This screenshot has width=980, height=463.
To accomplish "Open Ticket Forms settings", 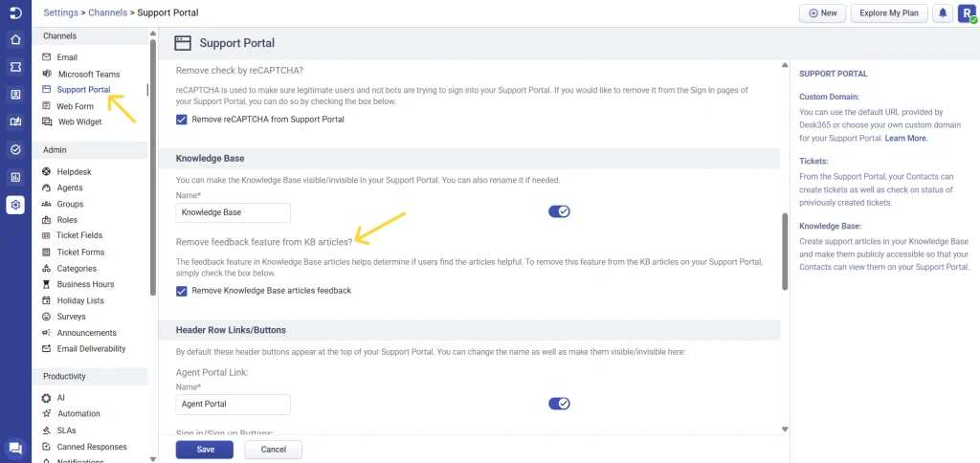I will [x=80, y=253].
